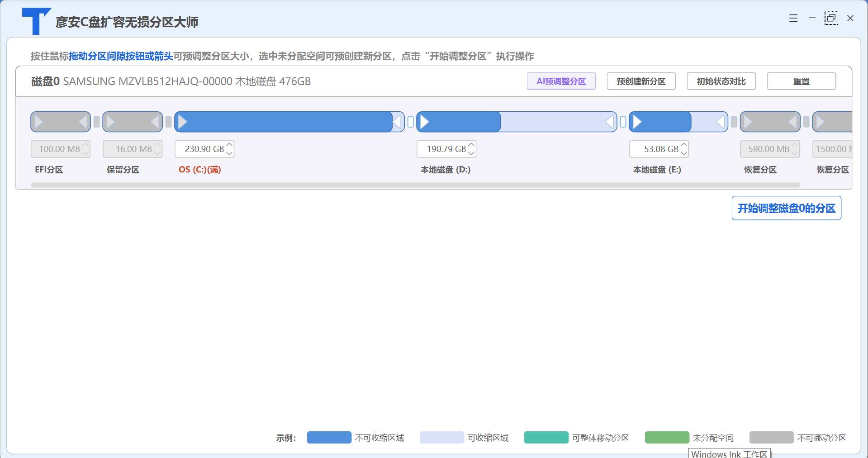Click the left arrow handle of disk D: partition

tap(425, 122)
